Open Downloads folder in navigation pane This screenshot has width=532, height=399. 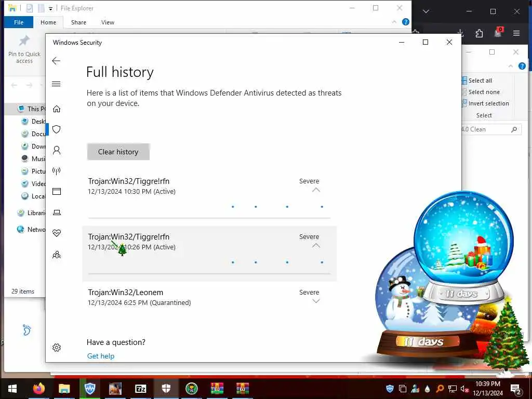coord(33,146)
